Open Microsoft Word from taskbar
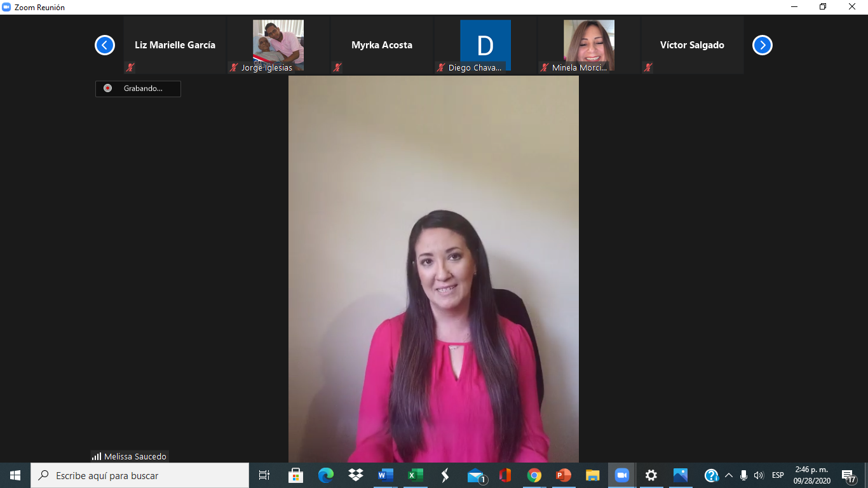The image size is (868, 488). (386, 475)
